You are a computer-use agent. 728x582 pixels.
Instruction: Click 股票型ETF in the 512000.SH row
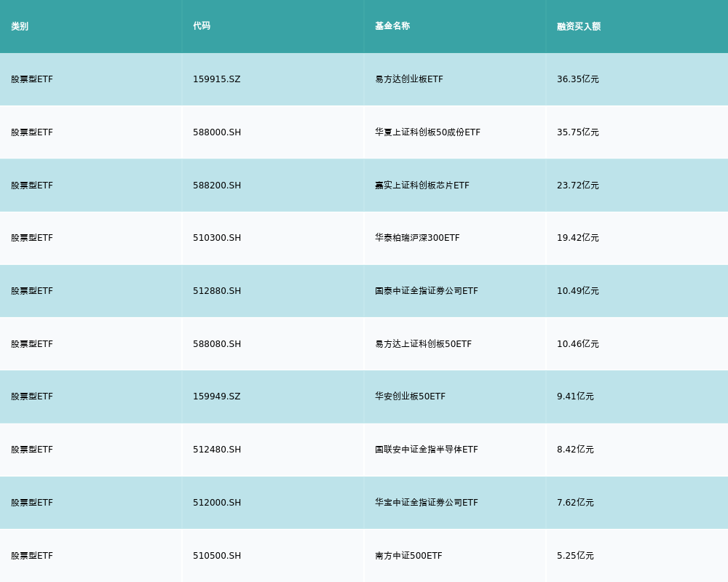32,503
